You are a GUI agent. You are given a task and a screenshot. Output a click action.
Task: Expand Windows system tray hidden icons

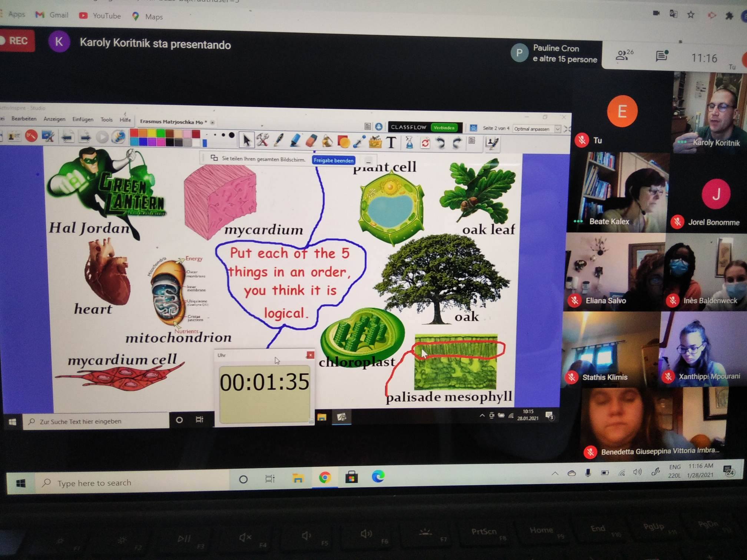click(x=555, y=473)
